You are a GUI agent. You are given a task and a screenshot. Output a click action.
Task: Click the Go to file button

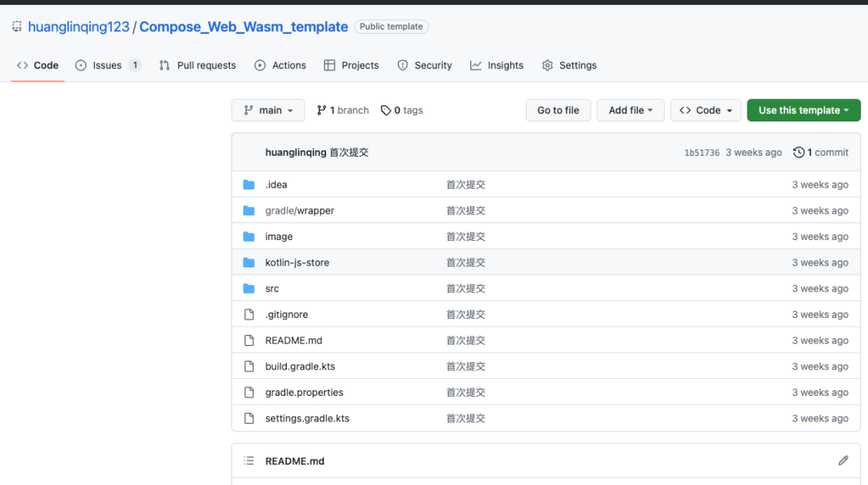pos(558,110)
